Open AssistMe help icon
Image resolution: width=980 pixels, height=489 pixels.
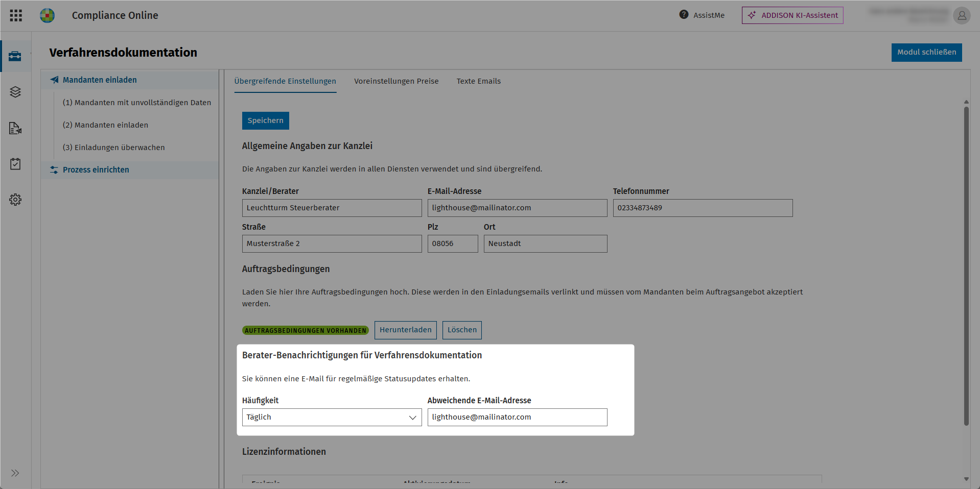click(x=684, y=15)
